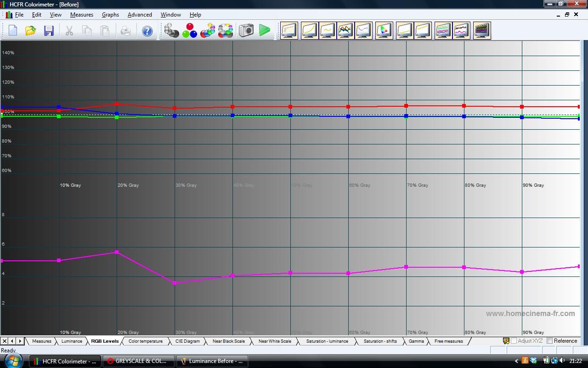Switch to GREYSCALE & COL... taskbar window
588x368 pixels.
point(138,361)
